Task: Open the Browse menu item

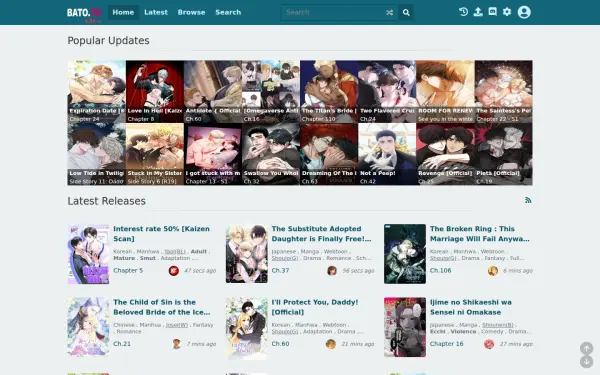Action: pyautogui.click(x=191, y=12)
